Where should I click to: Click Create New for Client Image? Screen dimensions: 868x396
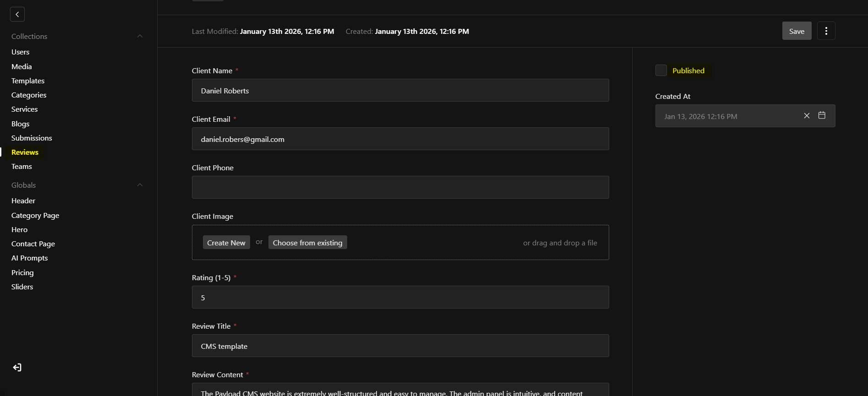(x=226, y=243)
